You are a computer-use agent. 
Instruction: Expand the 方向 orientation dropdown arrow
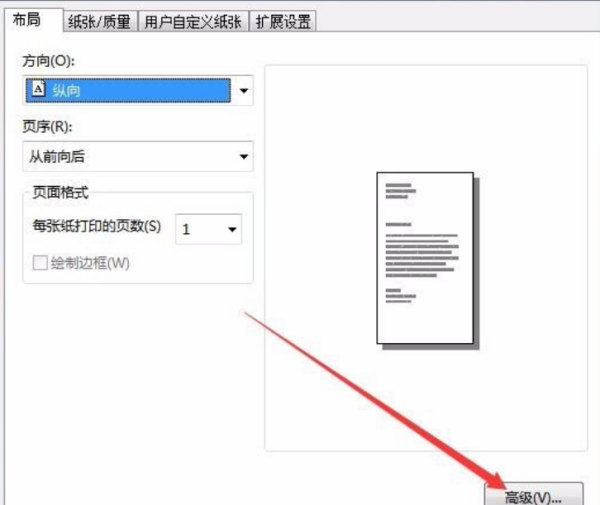(243, 91)
